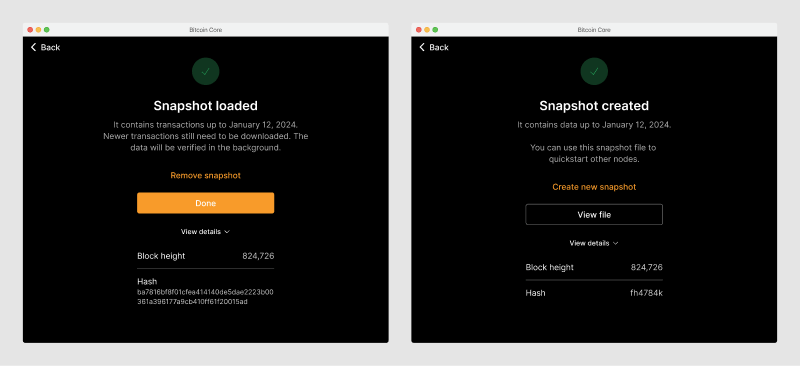Collapse View details in Snapshot loaded window
The height and width of the screenshot is (366, 800).
(206, 232)
